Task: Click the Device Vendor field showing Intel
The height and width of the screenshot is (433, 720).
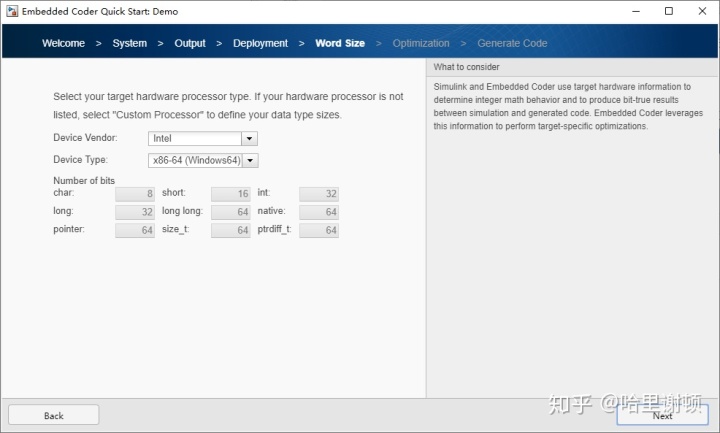Action: pos(195,138)
